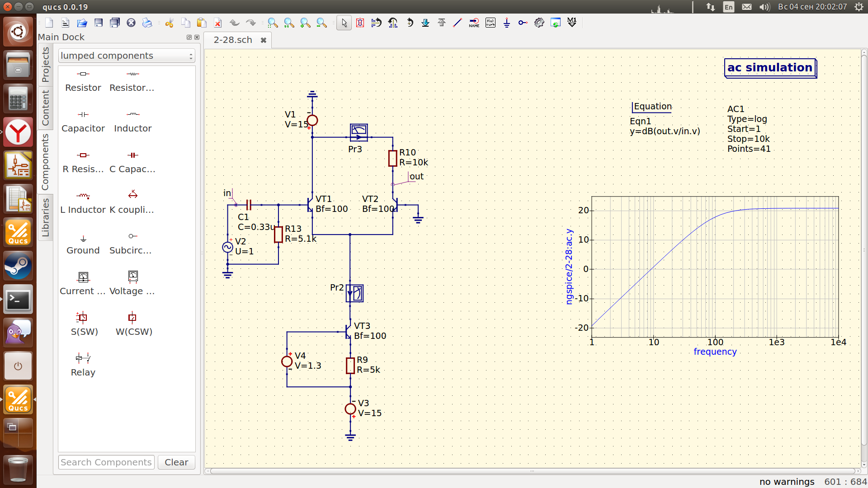Create a new schematic document
Viewport: 868px width, 488px height.
(x=49, y=23)
